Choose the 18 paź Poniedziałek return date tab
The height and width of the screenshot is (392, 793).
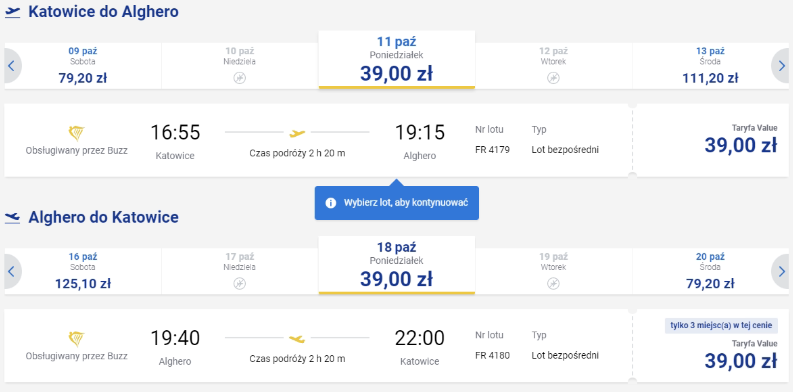396,265
